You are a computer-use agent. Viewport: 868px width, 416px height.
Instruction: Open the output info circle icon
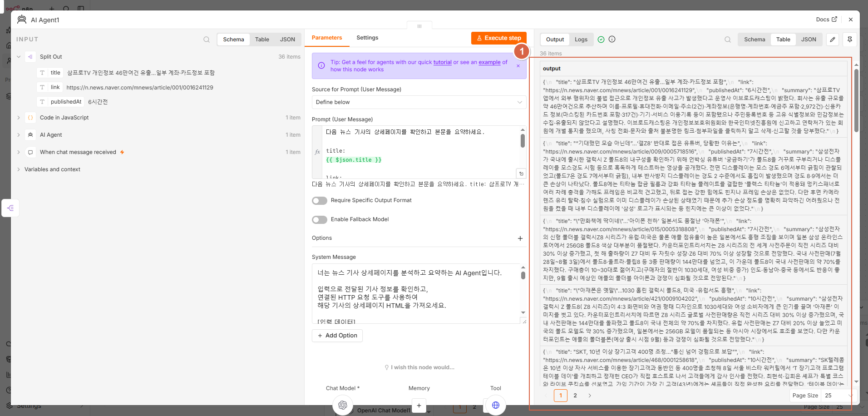(612, 40)
